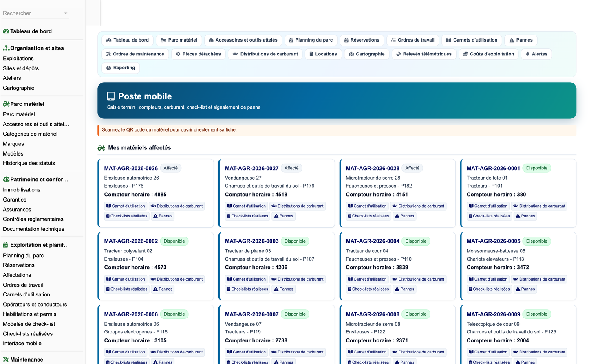The height and width of the screenshot is (364, 589).
Task: Open Modèles de check-list sidebar link
Action: pyautogui.click(x=29, y=324)
